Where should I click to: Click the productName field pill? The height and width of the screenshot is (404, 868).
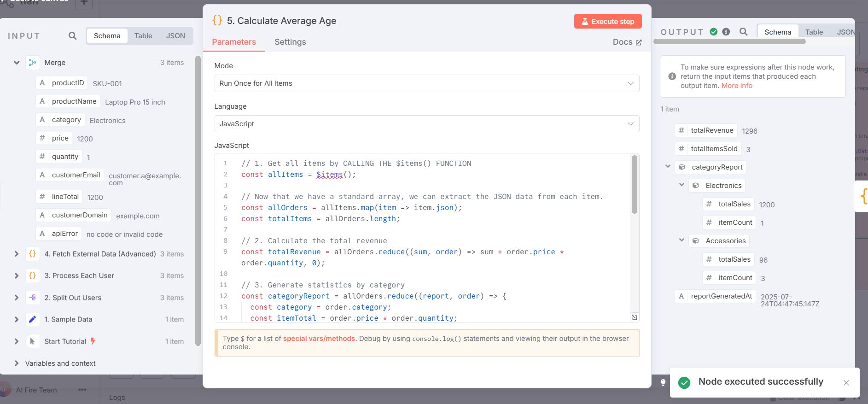[68, 101]
